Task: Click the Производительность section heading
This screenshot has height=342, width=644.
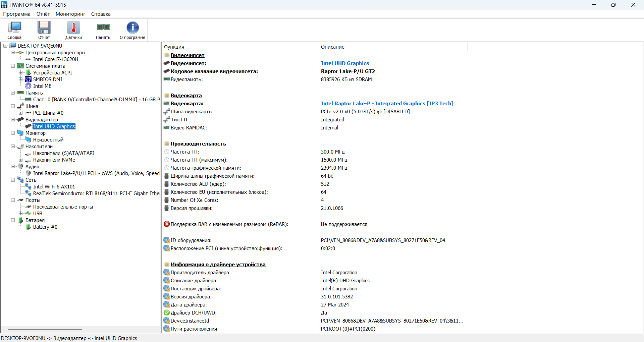Action: click(198, 144)
